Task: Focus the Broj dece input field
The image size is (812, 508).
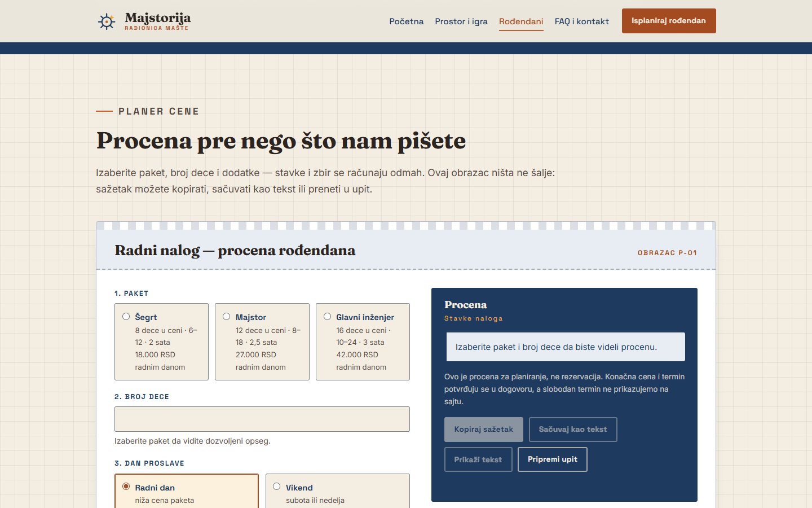Action: pos(262,419)
